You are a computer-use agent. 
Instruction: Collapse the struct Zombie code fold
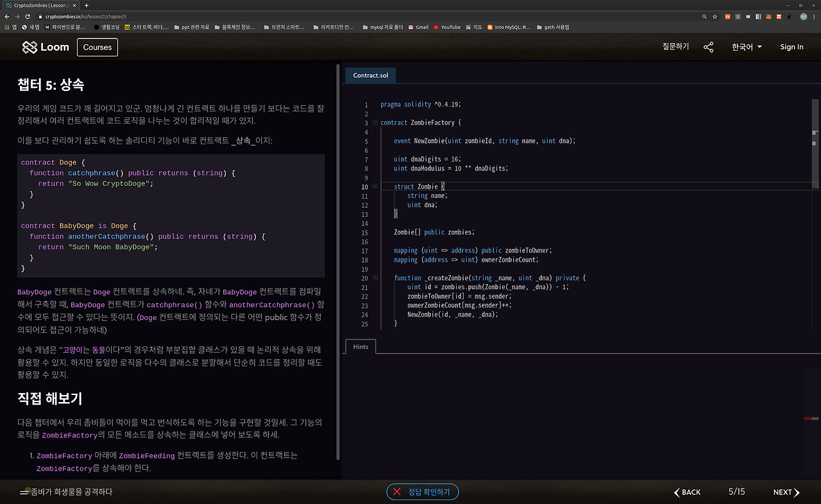pos(375,187)
